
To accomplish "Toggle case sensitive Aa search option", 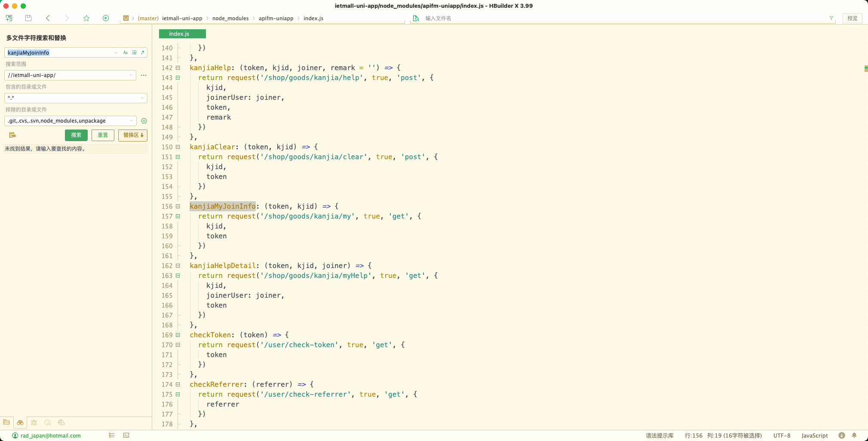I will (126, 52).
